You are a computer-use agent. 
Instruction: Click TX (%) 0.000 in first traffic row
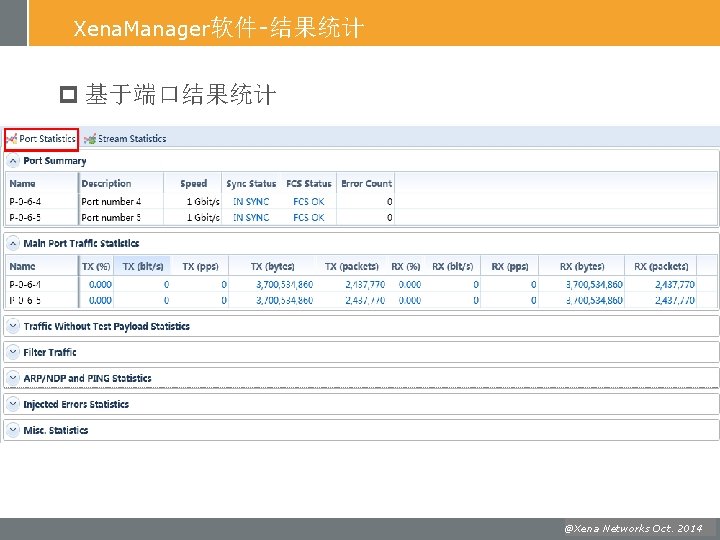[100, 284]
